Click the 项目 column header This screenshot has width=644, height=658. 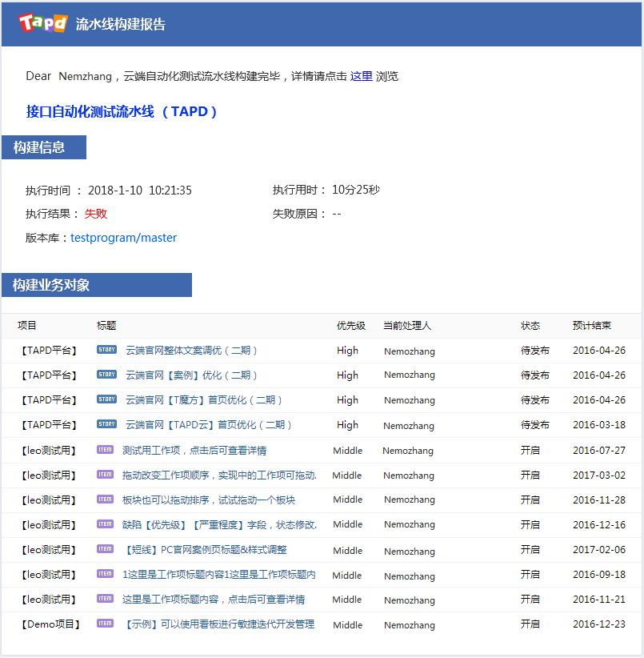(x=27, y=326)
